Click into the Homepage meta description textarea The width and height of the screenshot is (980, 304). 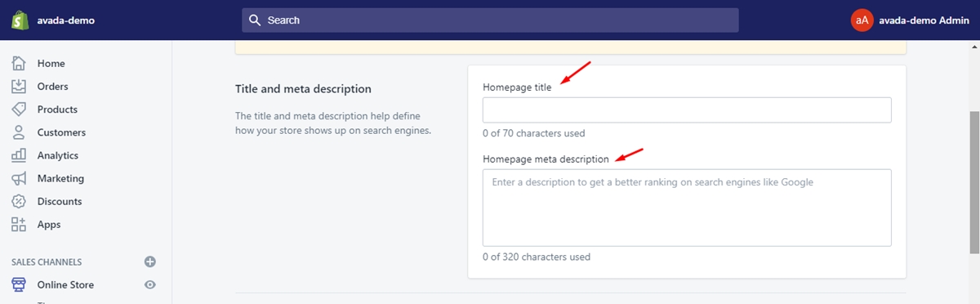687,208
